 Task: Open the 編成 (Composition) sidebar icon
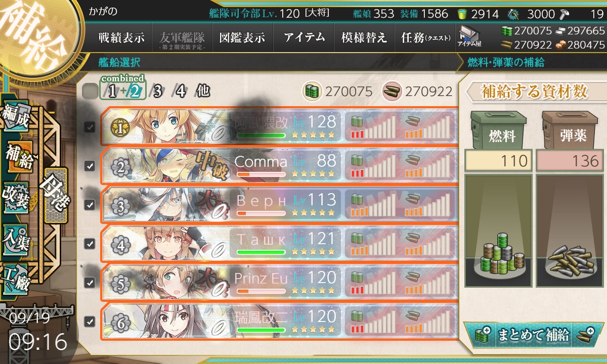click(15, 118)
